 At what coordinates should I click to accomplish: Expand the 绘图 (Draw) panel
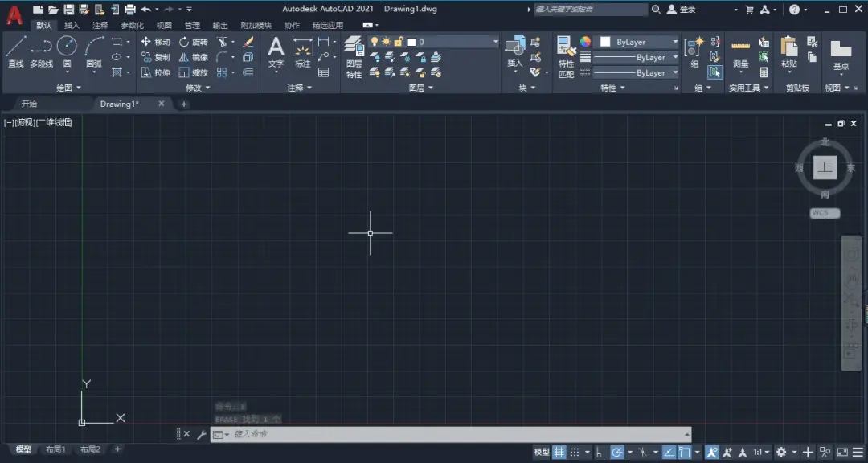click(68, 88)
